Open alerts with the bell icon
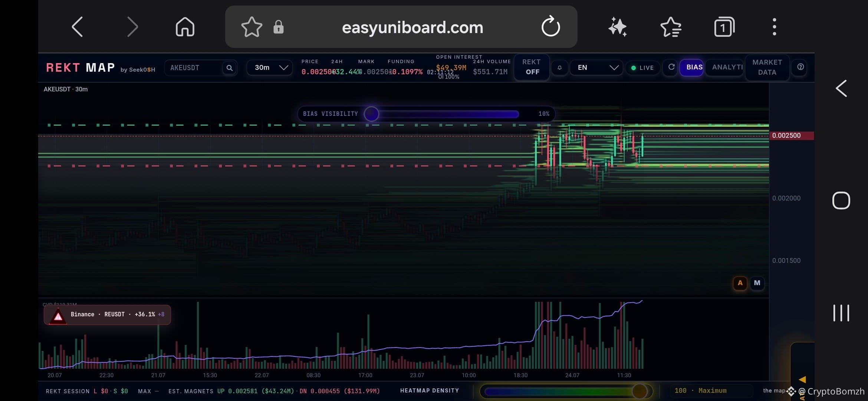Image resolution: width=868 pixels, height=401 pixels. point(559,68)
